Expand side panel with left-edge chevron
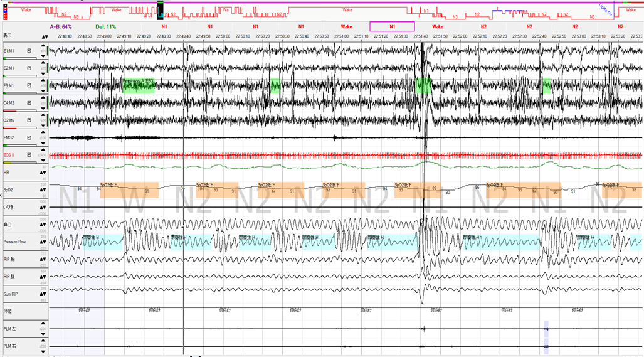Image resolution: width=644 pixels, height=357 pixels. click(1, 196)
